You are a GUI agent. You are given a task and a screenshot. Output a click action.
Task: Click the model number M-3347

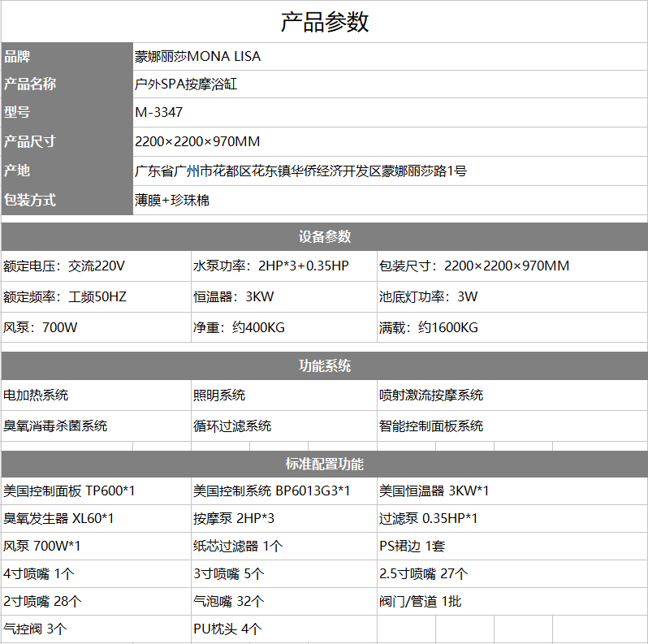point(158,113)
